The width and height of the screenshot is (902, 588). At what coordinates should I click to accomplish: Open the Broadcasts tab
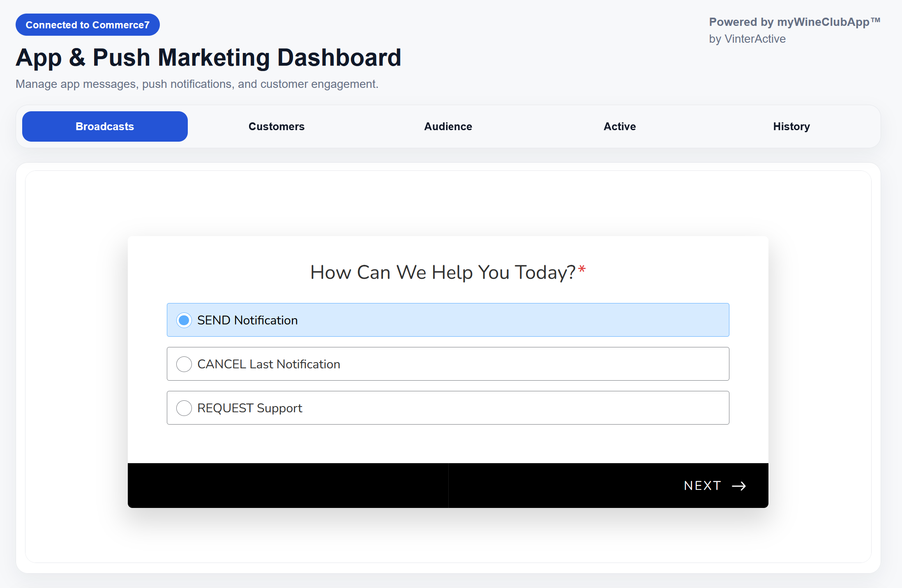coord(105,126)
